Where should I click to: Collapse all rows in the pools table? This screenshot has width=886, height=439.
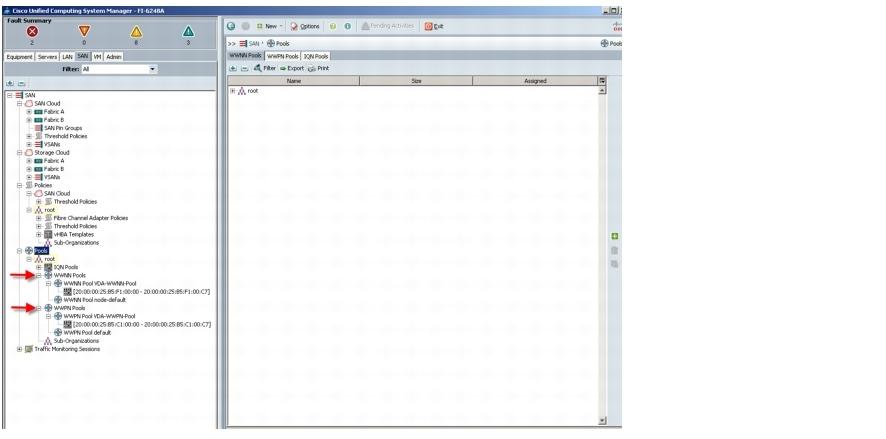point(244,68)
